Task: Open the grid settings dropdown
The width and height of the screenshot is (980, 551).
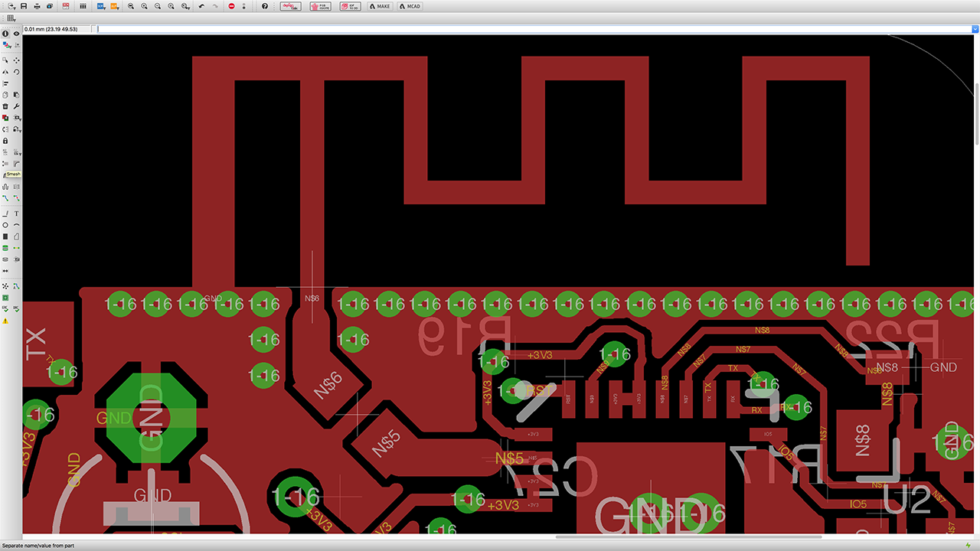Action: [11, 18]
